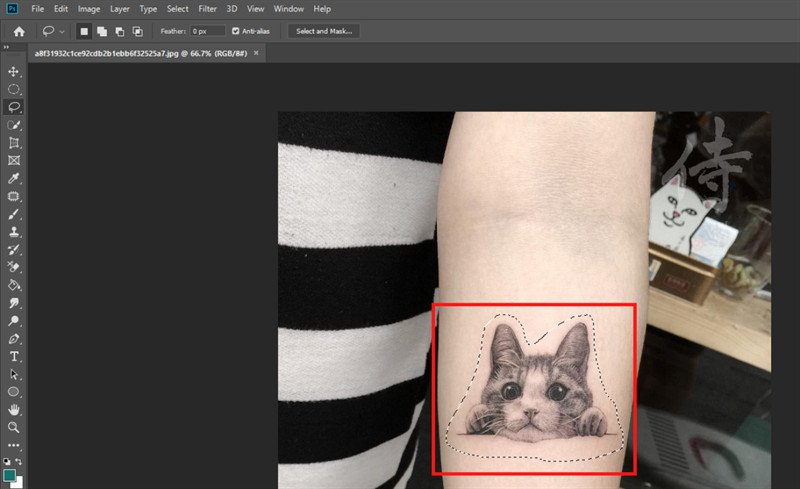The height and width of the screenshot is (489, 800).
Task: Select the Move tool
Action: (14, 72)
